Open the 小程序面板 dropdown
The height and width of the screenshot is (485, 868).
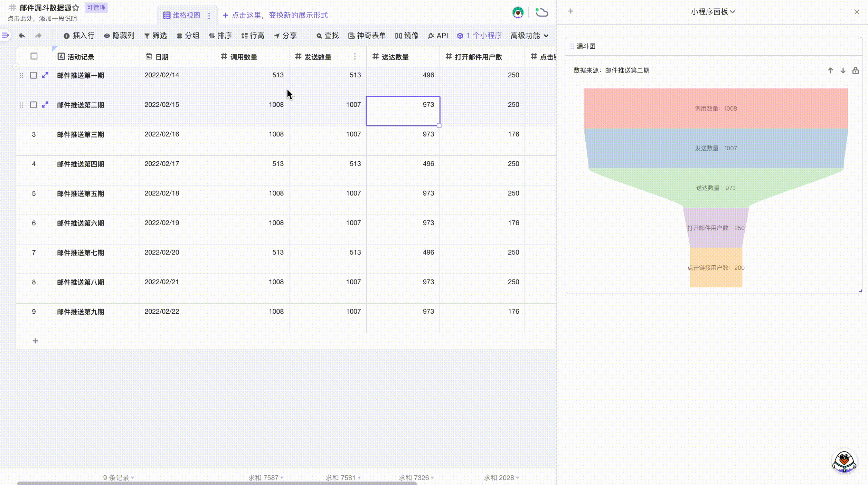point(713,12)
